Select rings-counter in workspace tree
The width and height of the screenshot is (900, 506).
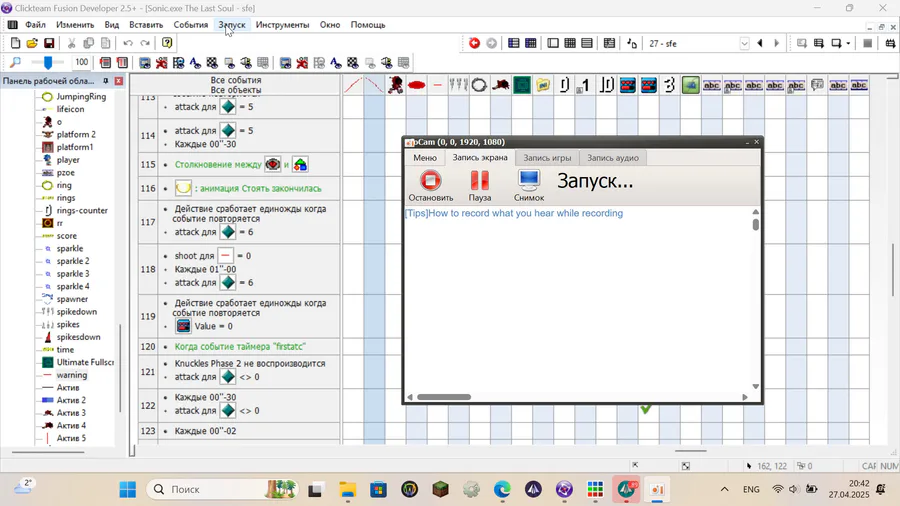tap(82, 210)
